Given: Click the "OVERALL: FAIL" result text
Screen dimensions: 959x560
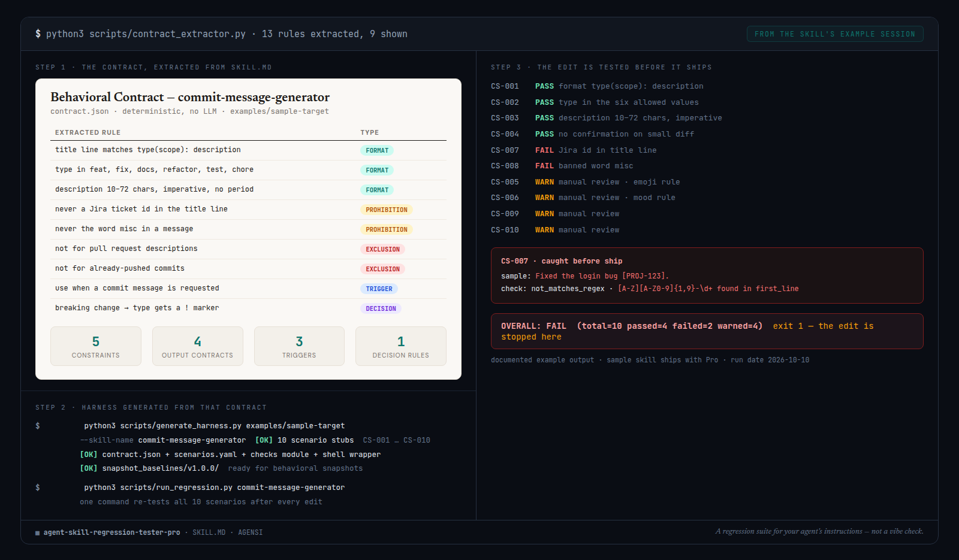Looking at the screenshot, I should tap(533, 326).
